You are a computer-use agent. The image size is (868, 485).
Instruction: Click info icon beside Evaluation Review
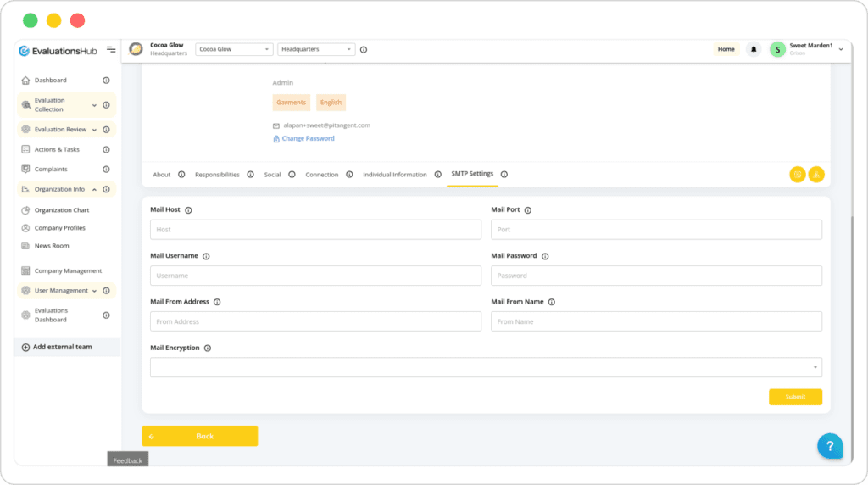coord(106,130)
